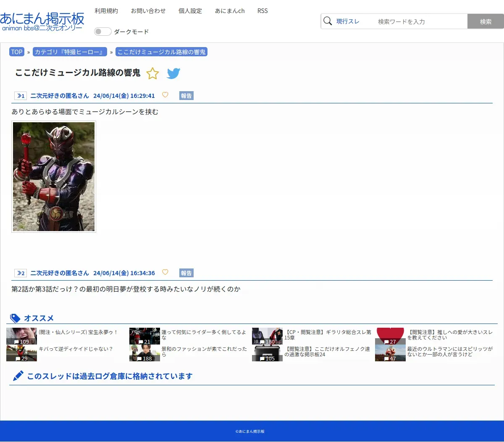Focus the 検索ワードを入力 search field
This screenshot has height=442, width=504.
(420, 21)
